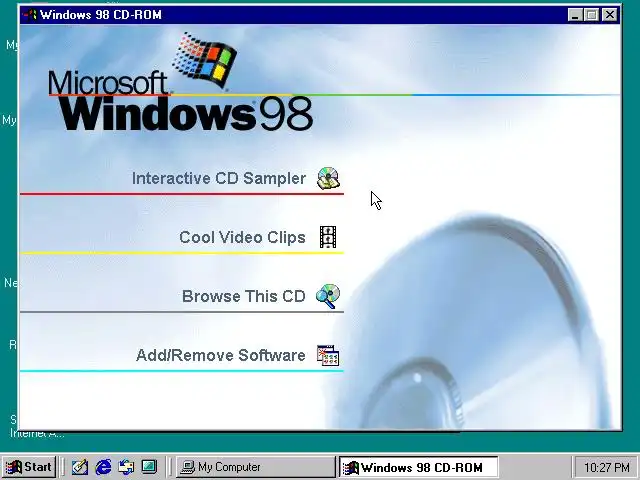640x480 pixels.
Task: Click the film strip icon for video clips
Action: tap(328, 237)
